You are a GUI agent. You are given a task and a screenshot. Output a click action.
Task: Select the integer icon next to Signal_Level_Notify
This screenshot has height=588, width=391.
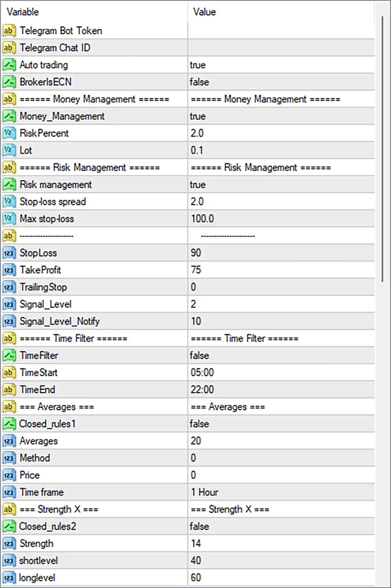click(x=9, y=321)
